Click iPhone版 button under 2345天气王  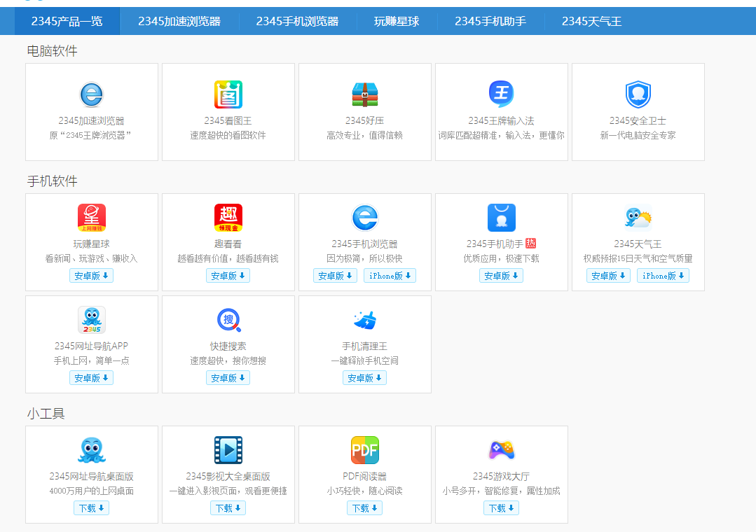[x=663, y=276]
